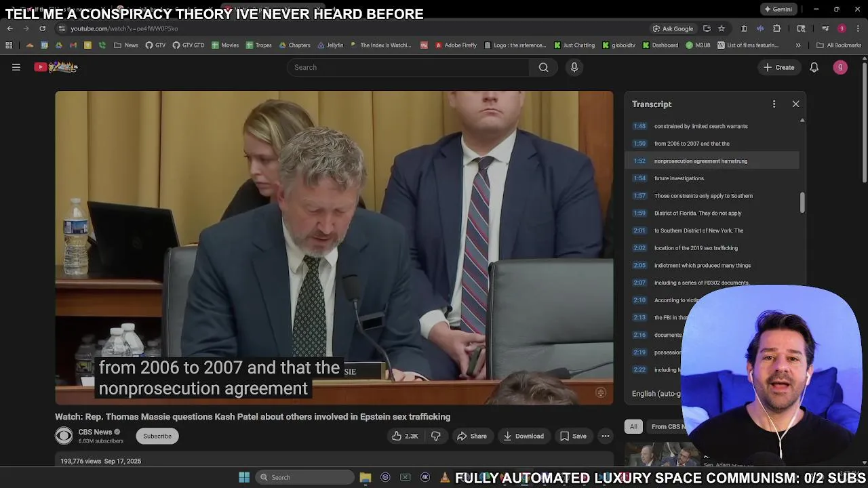Image resolution: width=868 pixels, height=488 pixels.
Task: View site information icon in address bar
Action: 62,28
